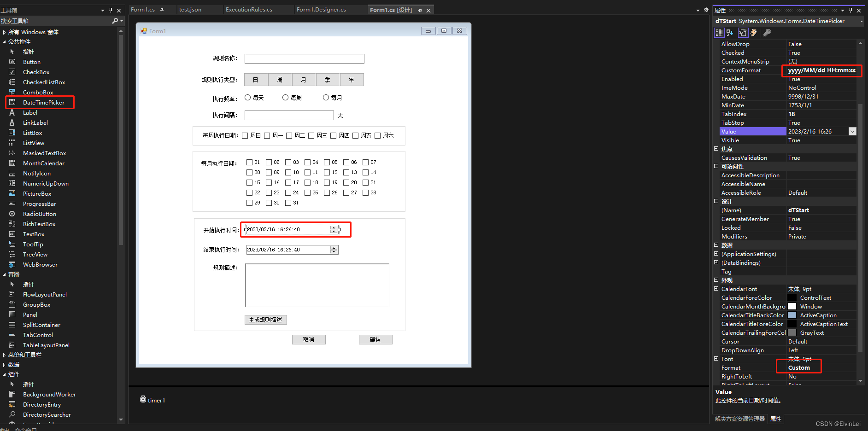Select the timer1 component in the component tray
Screen dimensions: 868x431
[156, 400]
